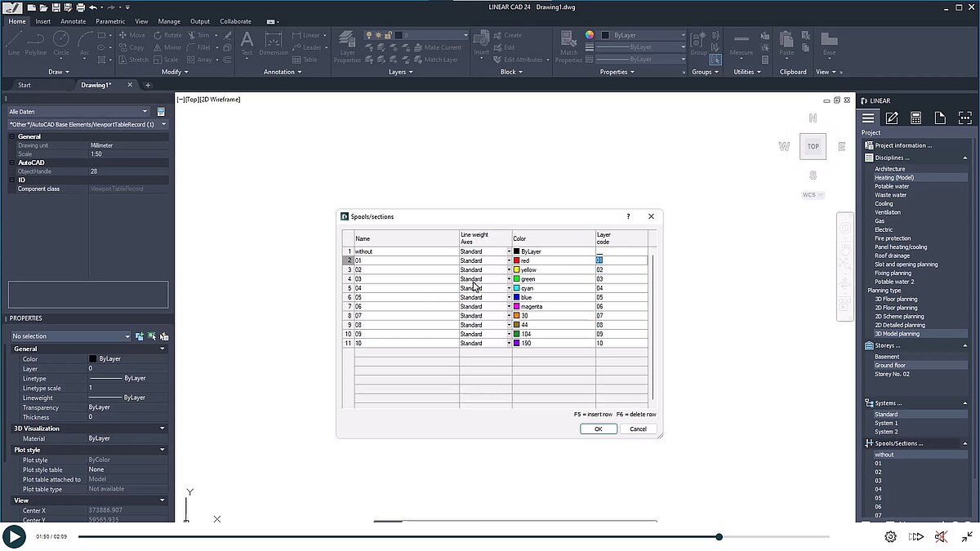This screenshot has width=980, height=551.
Task: Confirm the Spools/sections dialog with OK
Action: click(x=599, y=429)
